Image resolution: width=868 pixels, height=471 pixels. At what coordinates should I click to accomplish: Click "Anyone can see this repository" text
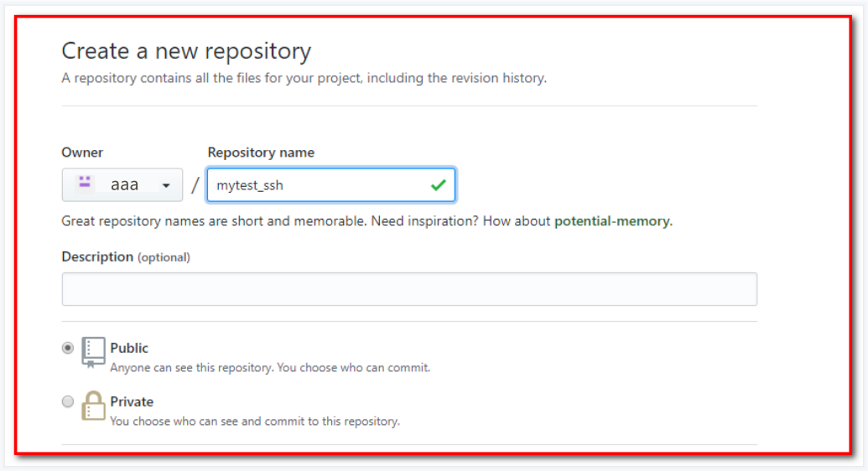click(270, 368)
